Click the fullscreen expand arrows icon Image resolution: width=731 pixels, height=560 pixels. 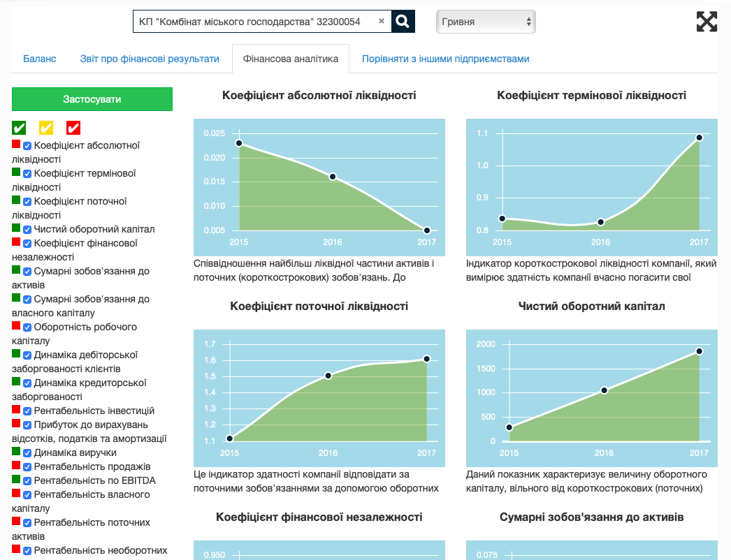(707, 22)
